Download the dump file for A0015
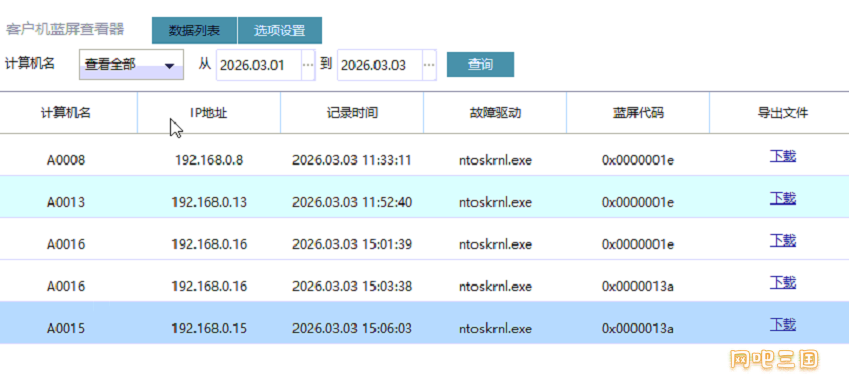849x384 pixels. (x=783, y=325)
